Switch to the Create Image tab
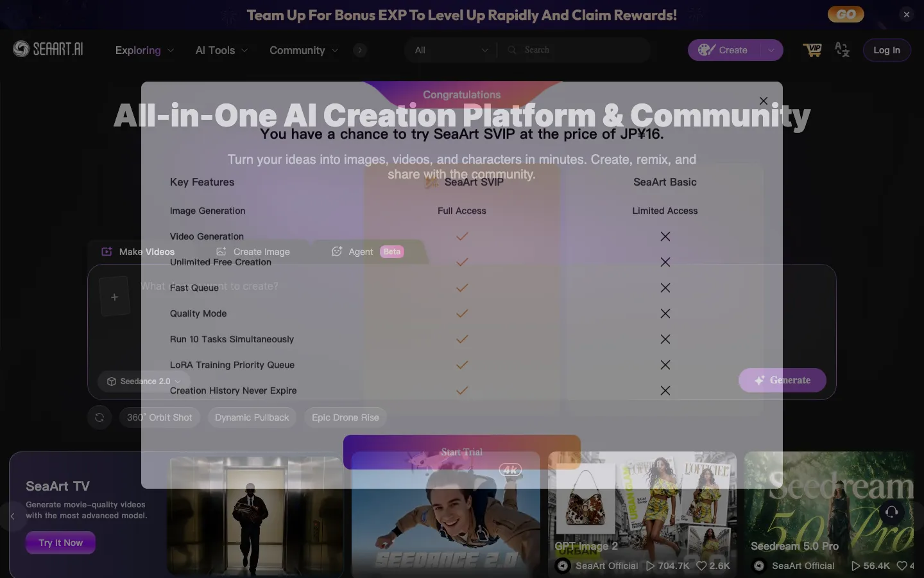This screenshot has width=924, height=578. (x=253, y=252)
